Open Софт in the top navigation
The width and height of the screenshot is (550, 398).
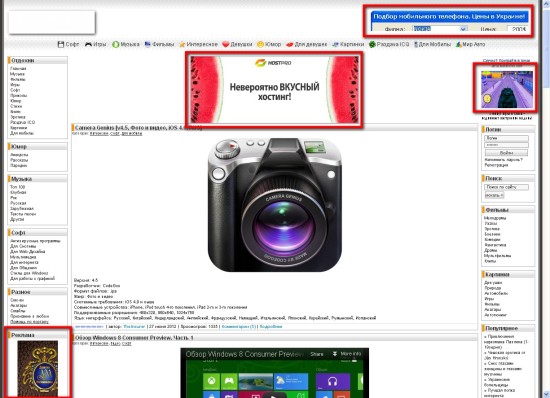click(72, 45)
